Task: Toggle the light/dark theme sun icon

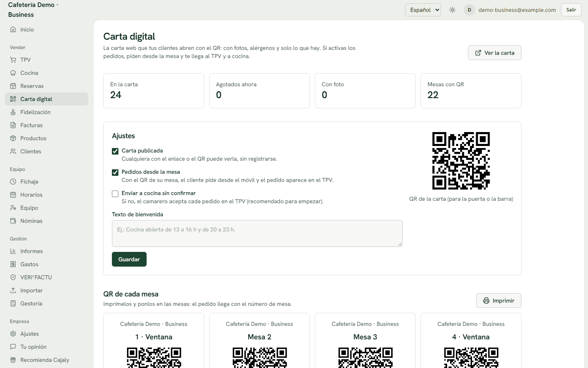Action: 452,10
